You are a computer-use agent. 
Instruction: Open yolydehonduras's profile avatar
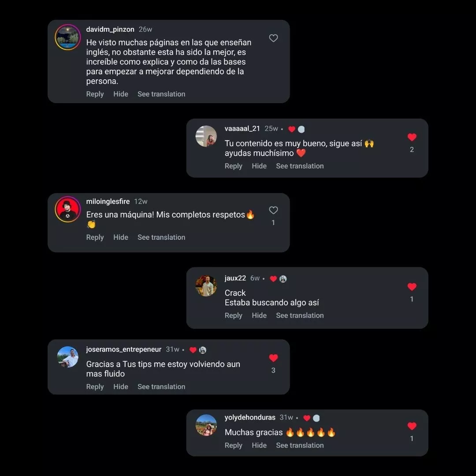point(206,425)
